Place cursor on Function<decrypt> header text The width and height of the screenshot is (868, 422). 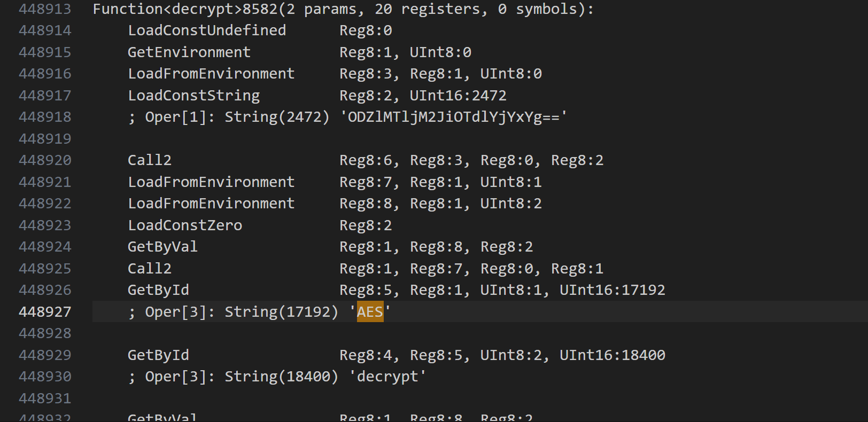184,9
